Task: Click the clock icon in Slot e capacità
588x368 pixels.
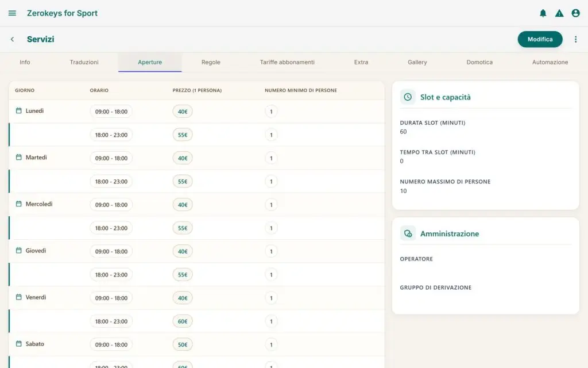Action: click(x=408, y=97)
